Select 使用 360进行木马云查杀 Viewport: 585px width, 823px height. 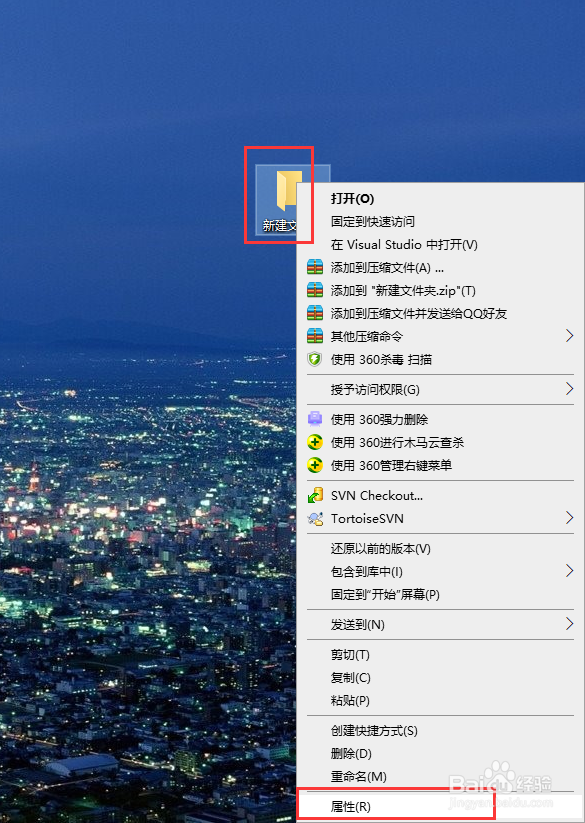pyautogui.click(x=441, y=442)
